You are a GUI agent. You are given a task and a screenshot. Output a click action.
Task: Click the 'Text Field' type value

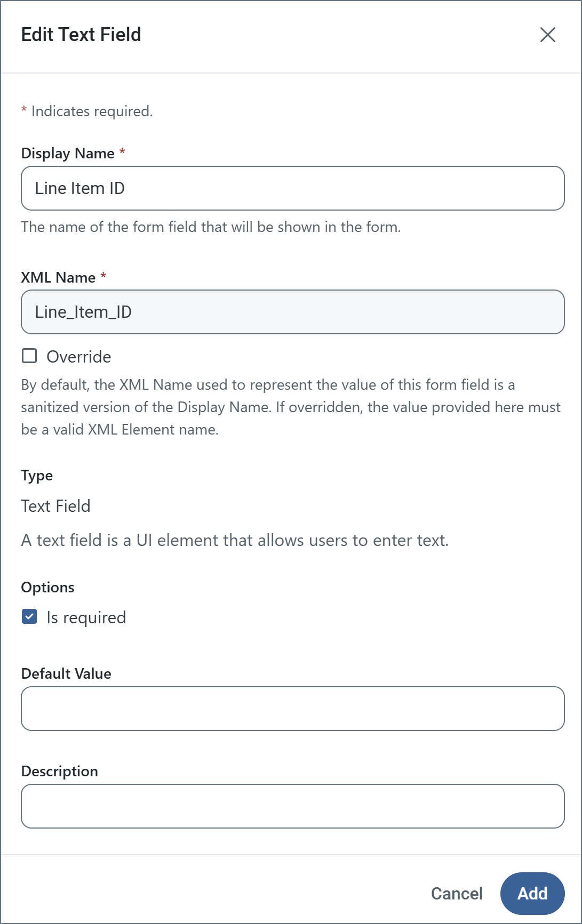[56, 506]
